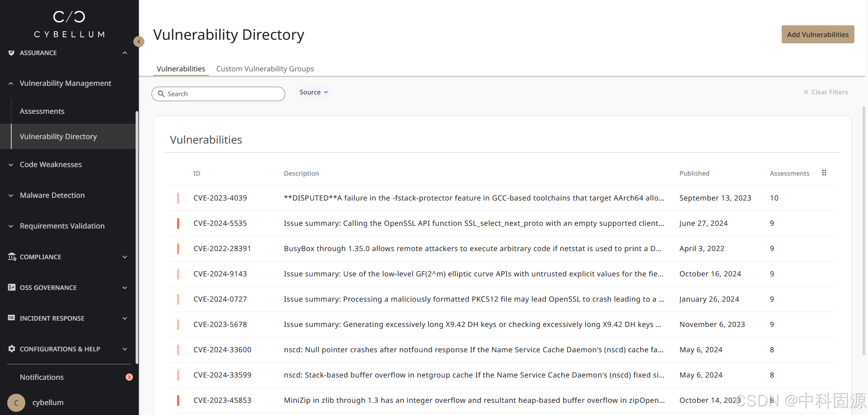This screenshot has height=415, width=868.
Task: Open the Source filter dropdown
Action: (314, 92)
